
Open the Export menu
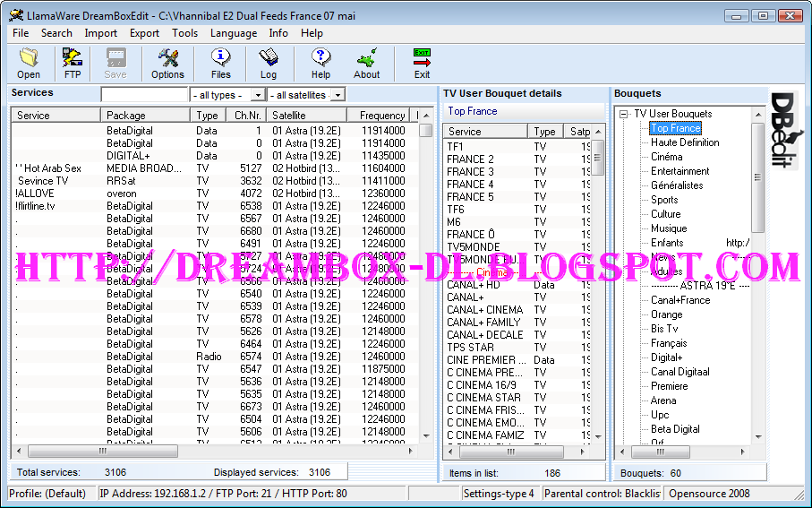click(x=144, y=33)
